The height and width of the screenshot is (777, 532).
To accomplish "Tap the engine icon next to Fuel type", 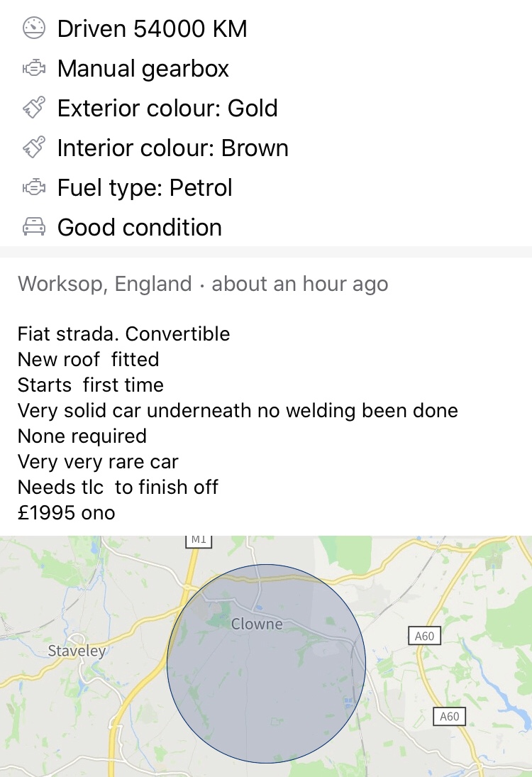I will (x=34, y=187).
